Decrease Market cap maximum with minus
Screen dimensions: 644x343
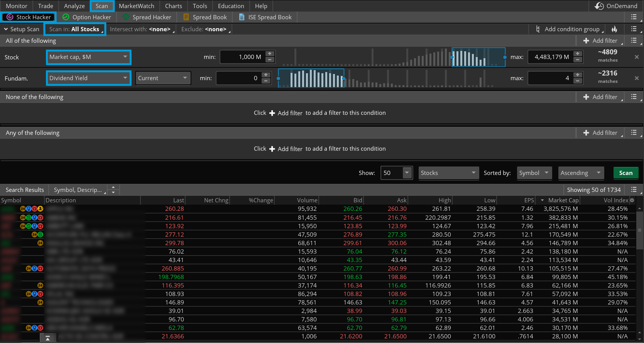pyautogui.click(x=578, y=60)
